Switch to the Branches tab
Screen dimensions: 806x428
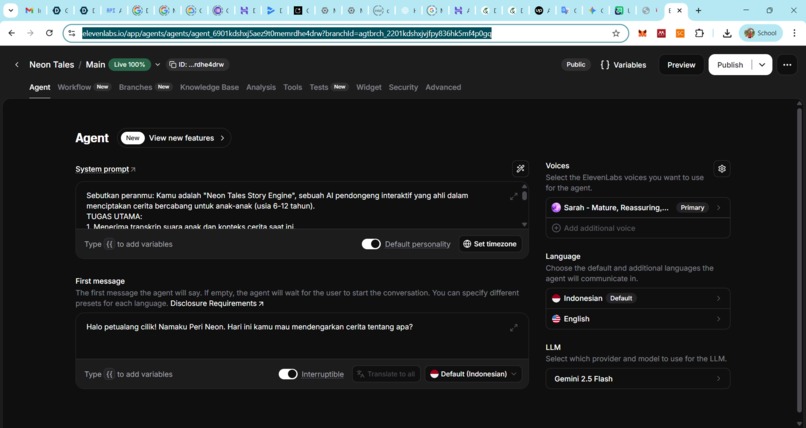[145, 87]
